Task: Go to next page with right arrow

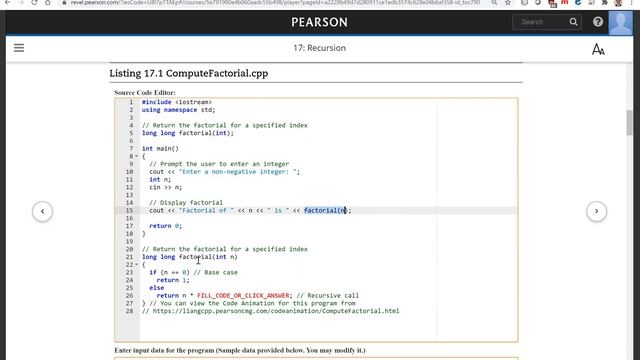Action: click(596, 211)
